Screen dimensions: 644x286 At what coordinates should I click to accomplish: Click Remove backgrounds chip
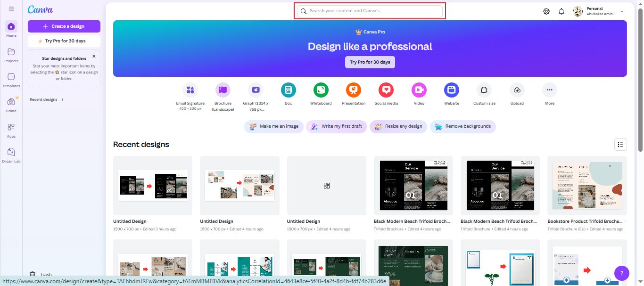(x=463, y=126)
